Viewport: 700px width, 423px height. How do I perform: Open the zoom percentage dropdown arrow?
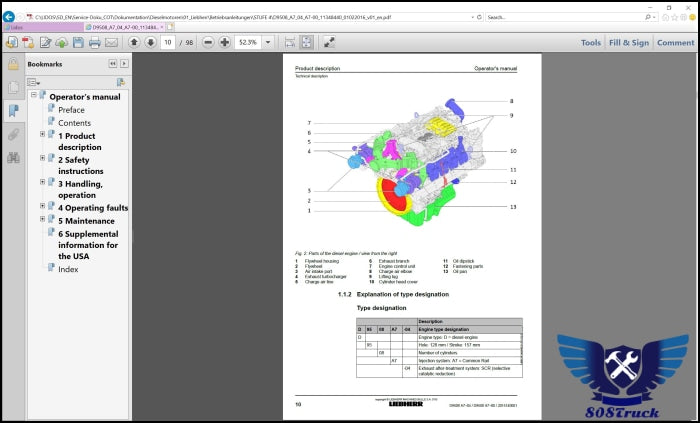(270, 43)
